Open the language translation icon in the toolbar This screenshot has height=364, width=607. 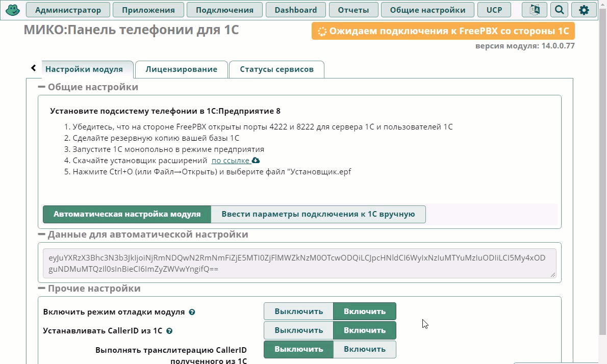pos(534,9)
